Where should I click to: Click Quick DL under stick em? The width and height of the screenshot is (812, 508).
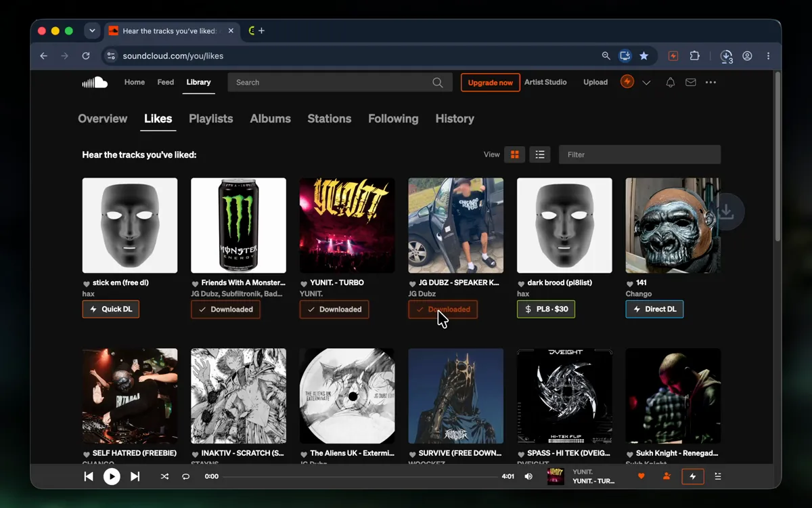pos(111,309)
